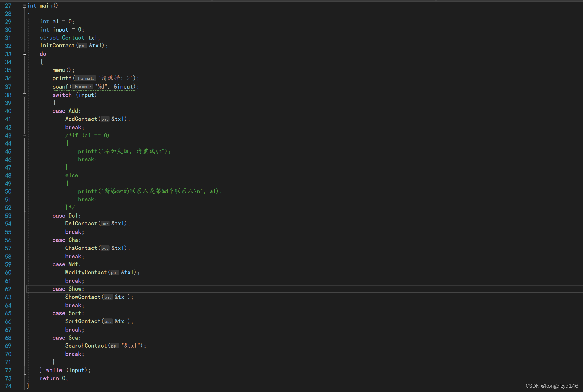
Task: Collapse the switch block at line 38
Action: pyautogui.click(x=24, y=95)
